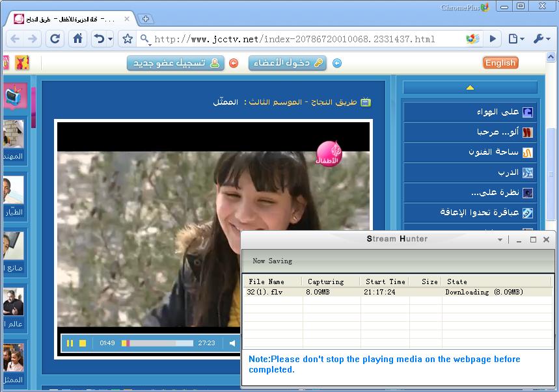Image resolution: width=559 pixels, height=392 pixels.
Task: Switch the site language to English
Action: pos(500,62)
